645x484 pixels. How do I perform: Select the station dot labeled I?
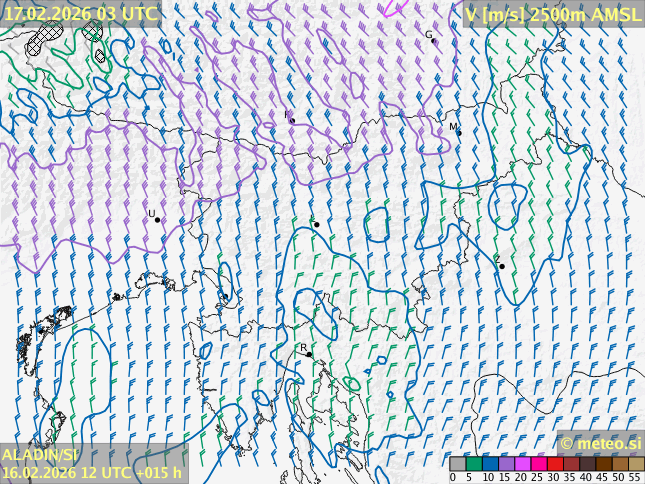tap(292, 121)
